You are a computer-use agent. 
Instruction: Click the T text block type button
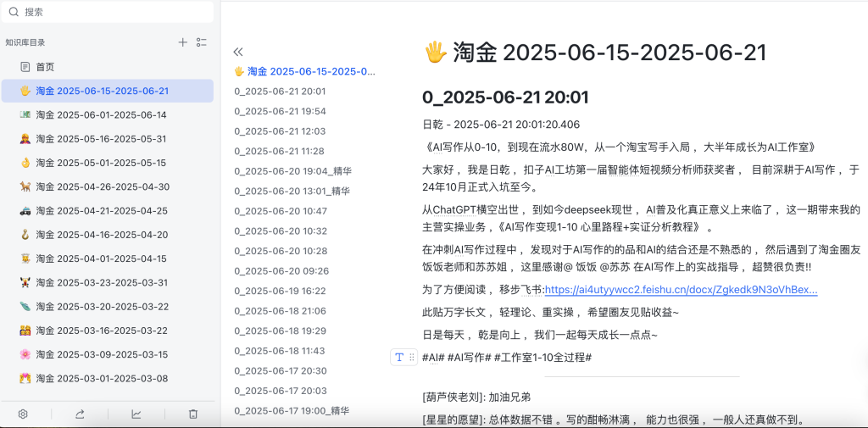click(399, 358)
